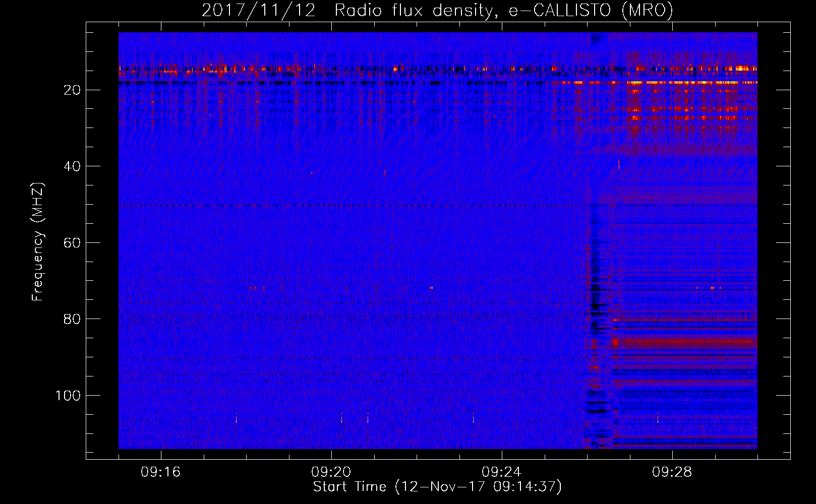Click the 09:20 time tick label
Image resolution: width=816 pixels, height=504 pixels.
click(331, 472)
